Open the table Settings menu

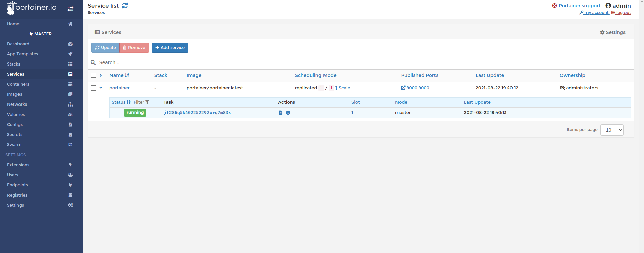[x=613, y=32]
